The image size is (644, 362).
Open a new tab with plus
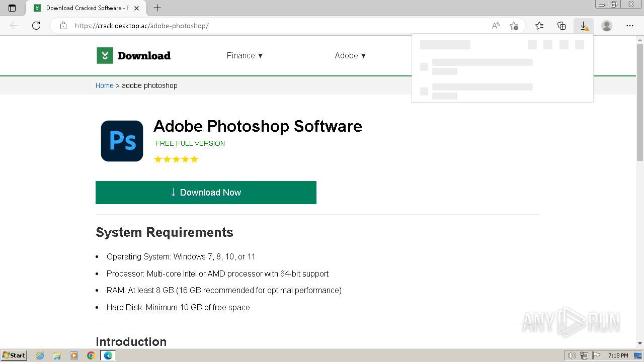coord(157,8)
